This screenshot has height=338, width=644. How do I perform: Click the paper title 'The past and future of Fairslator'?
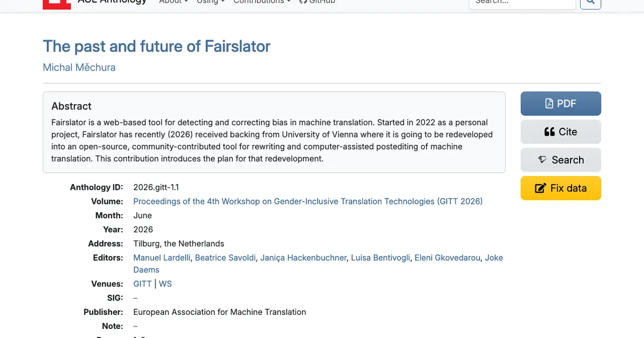point(157,46)
